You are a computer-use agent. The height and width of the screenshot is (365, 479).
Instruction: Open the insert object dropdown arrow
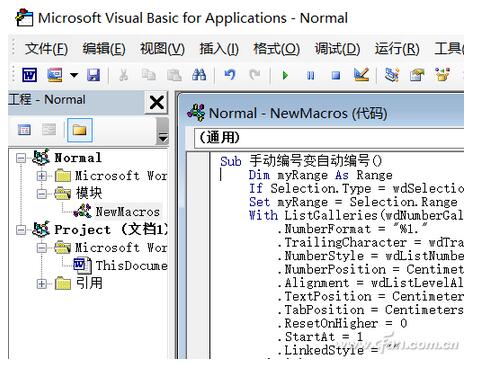[x=74, y=75]
